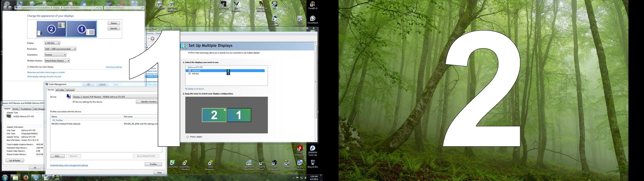The width and height of the screenshot is (644, 181).
Task: Click List All Modes button
Action: pyautogui.click(x=15, y=161)
